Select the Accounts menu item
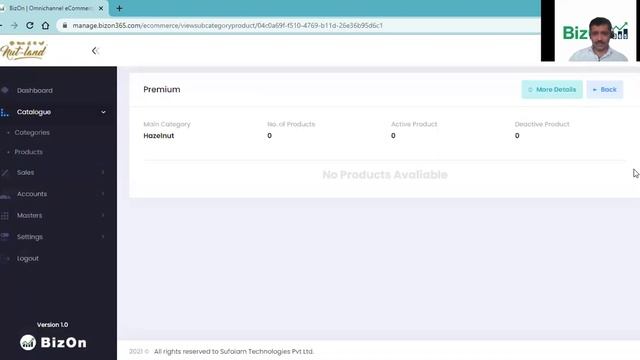Viewport: 640px width, 360px height. [x=32, y=194]
